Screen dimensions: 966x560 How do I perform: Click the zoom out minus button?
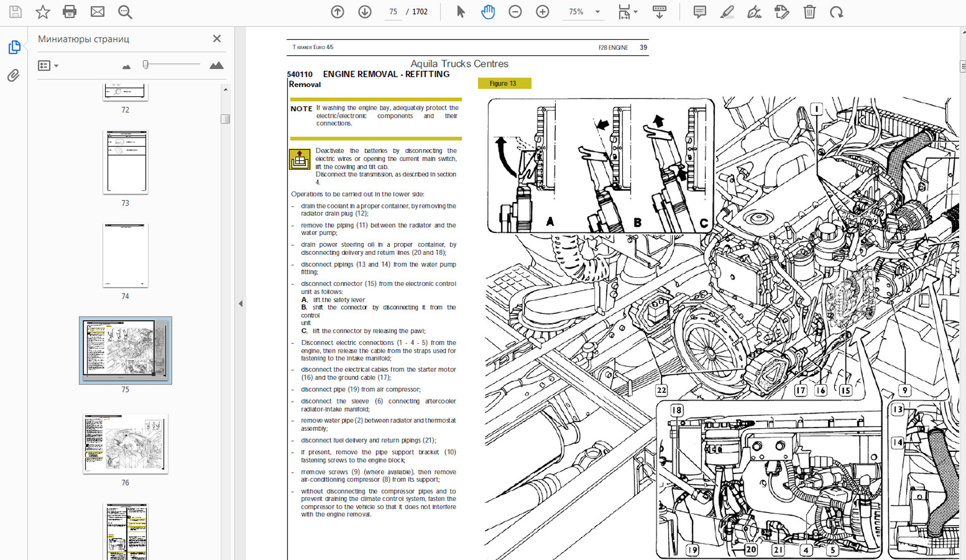515,12
